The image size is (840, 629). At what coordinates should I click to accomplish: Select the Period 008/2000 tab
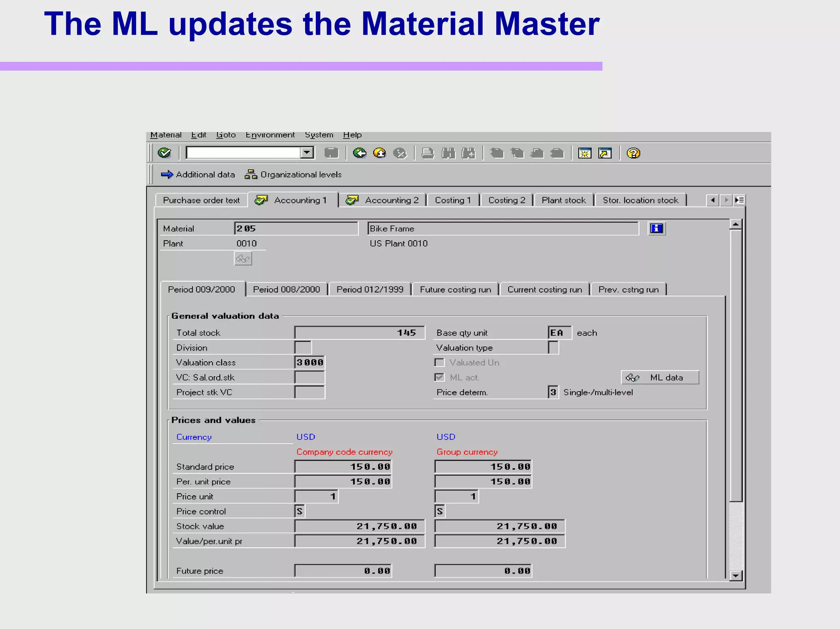pos(287,289)
